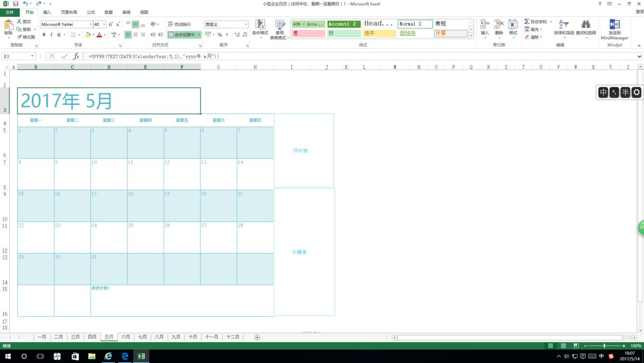This screenshot has height=363, width=644.
Task: Collapse the ribbon with the chevron
Action: (x=639, y=46)
